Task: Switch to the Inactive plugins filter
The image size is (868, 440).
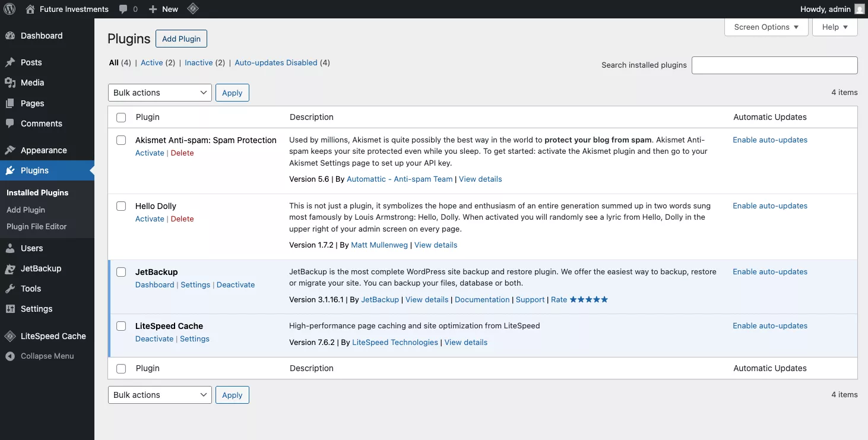Action: pyautogui.click(x=198, y=62)
